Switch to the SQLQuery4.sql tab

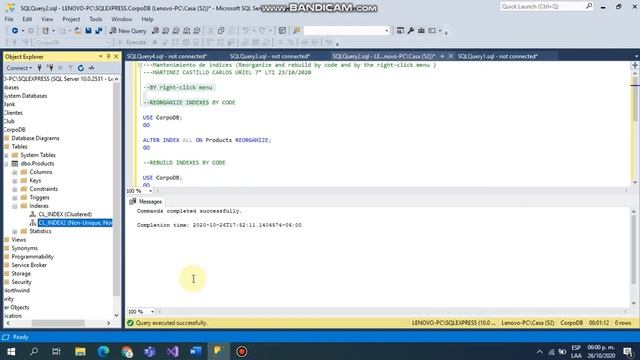[x=167, y=56]
